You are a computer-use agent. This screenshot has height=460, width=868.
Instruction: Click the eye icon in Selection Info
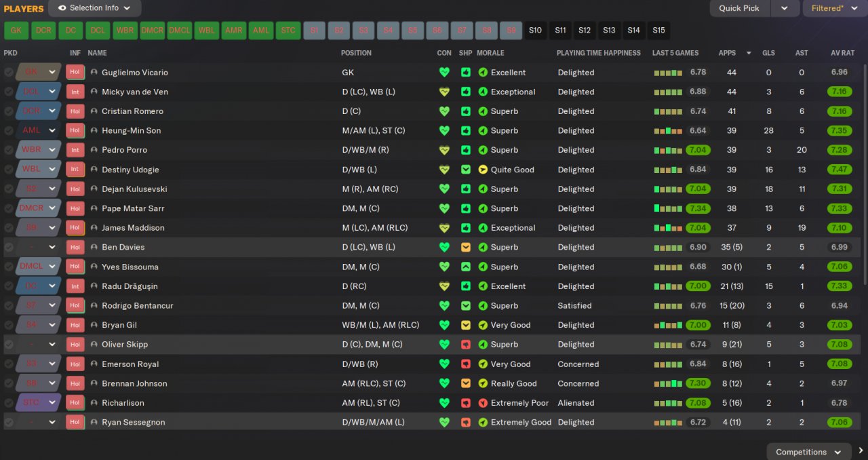tap(62, 8)
